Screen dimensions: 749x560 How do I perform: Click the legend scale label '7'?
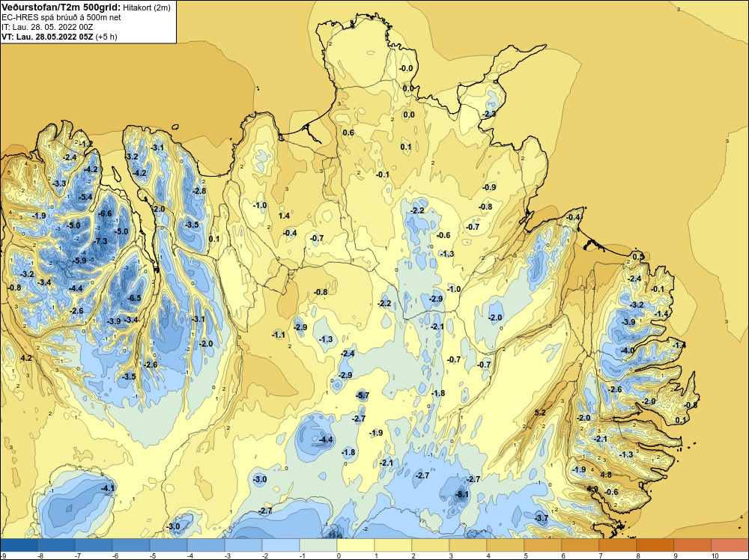click(601, 556)
